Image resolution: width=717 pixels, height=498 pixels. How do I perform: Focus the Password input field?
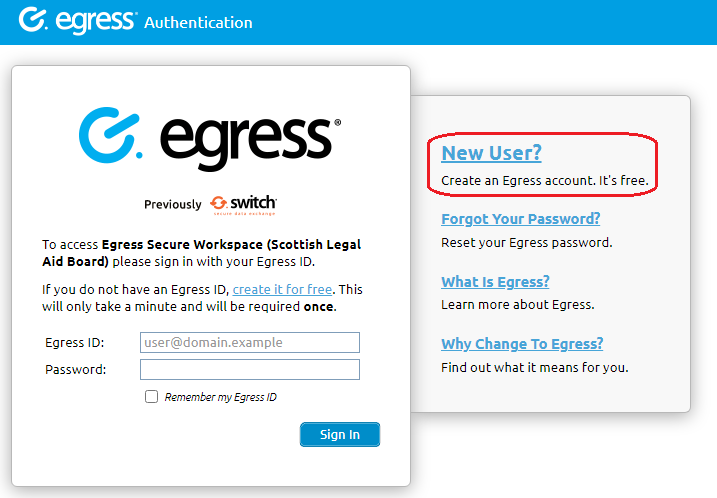[250, 369]
